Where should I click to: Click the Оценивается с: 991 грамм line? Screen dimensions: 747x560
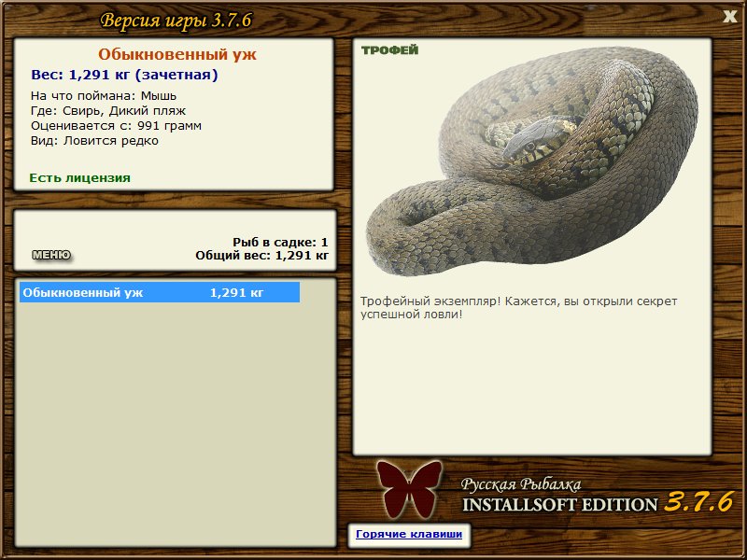coord(116,126)
